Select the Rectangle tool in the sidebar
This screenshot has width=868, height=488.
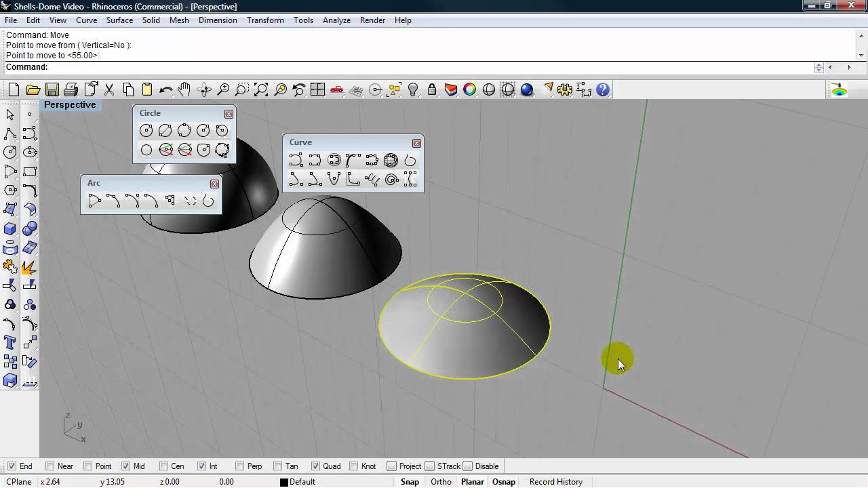(x=29, y=171)
